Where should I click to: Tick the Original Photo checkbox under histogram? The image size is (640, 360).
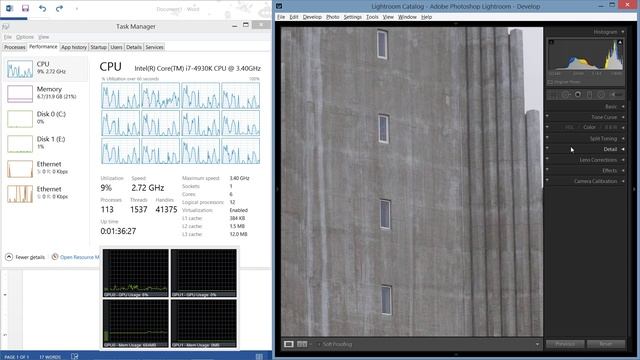(x=550, y=82)
